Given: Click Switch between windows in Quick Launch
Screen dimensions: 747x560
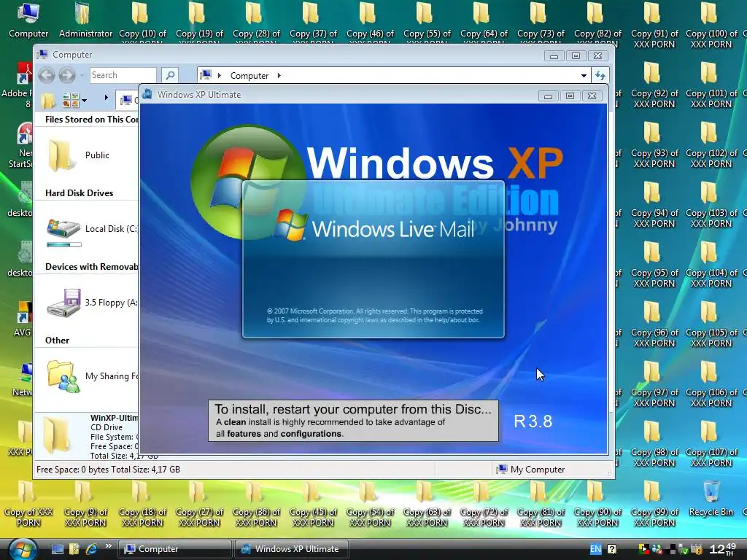Looking at the screenshot, I should (74, 549).
